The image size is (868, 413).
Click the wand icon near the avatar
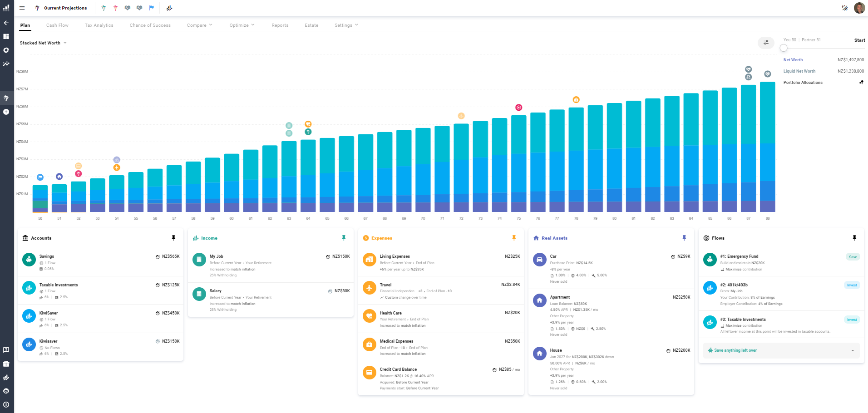pyautogui.click(x=844, y=8)
